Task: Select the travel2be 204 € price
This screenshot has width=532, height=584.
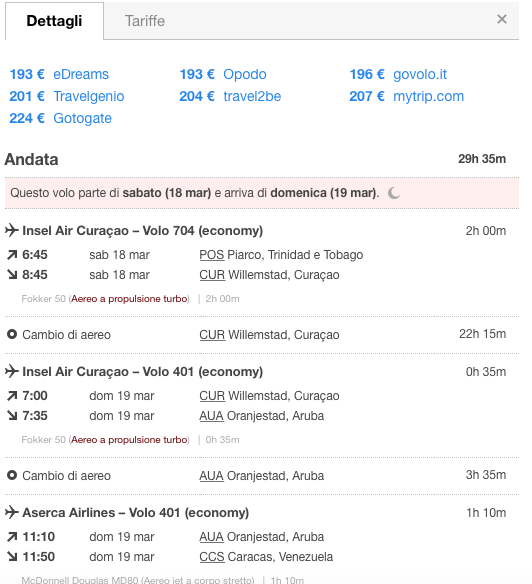Action: coord(230,96)
